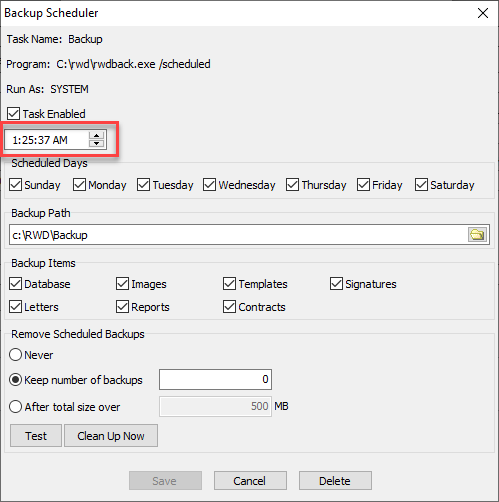Screen dimensions: 499x502
Task: Run the Test button
Action: (36, 436)
